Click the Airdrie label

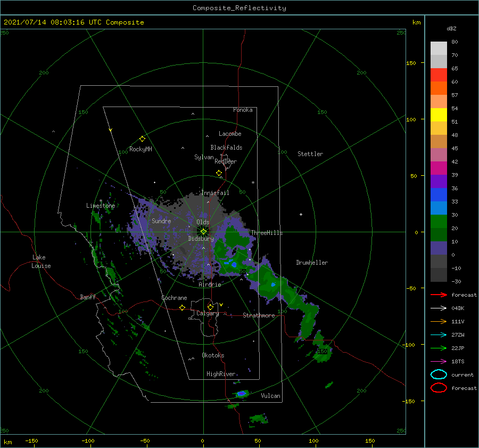210,284
